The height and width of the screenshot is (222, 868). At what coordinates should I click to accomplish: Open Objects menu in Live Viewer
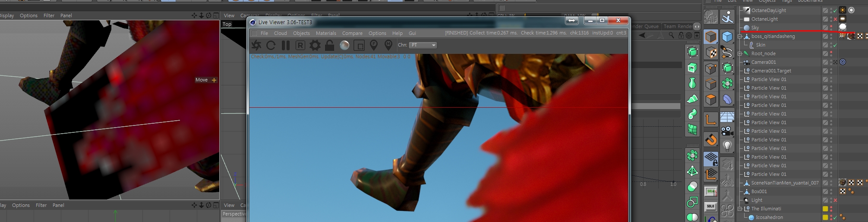(x=301, y=33)
